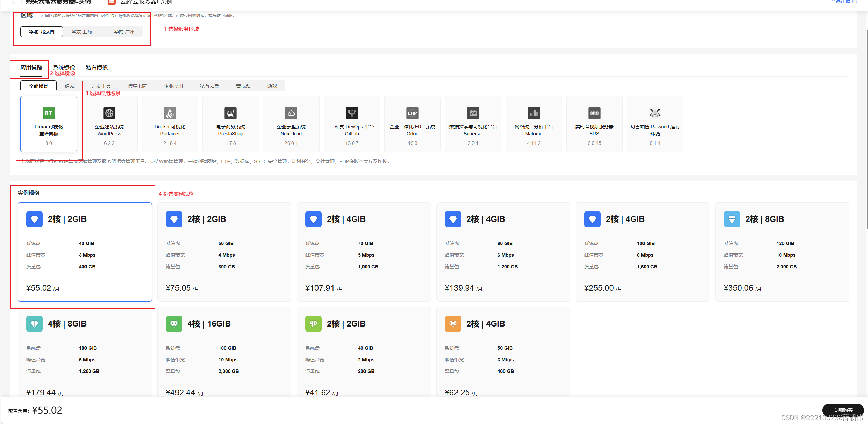Choose the GitLab DevOps platform icon
The height and width of the screenshot is (424, 868).
click(352, 113)
